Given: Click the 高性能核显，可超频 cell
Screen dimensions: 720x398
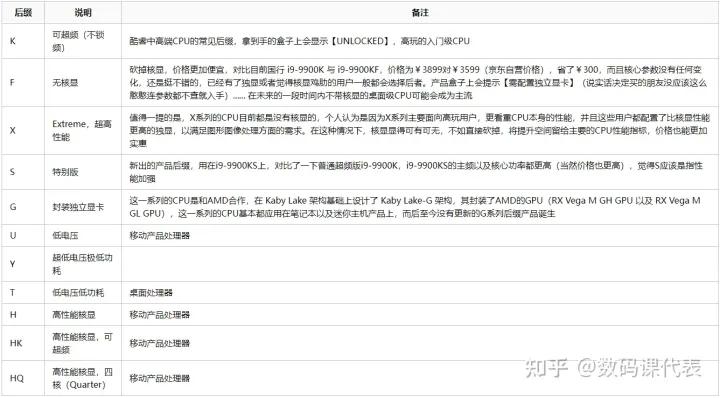Looking at the screenshot, I should (x=83, y=343).
